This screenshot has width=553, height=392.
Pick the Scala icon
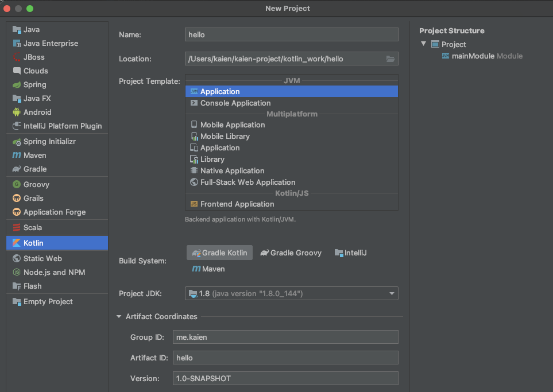17,227
